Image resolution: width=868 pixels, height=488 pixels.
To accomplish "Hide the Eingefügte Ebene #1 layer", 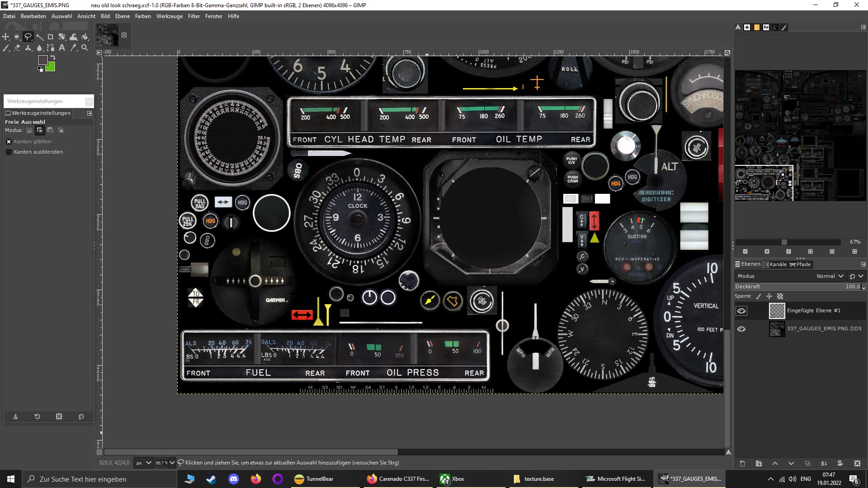I will point(741,311).
